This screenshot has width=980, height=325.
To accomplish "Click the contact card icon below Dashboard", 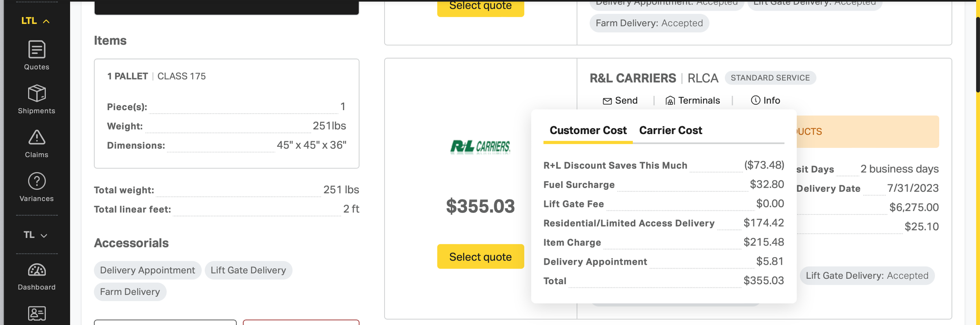I will (37, 314).
